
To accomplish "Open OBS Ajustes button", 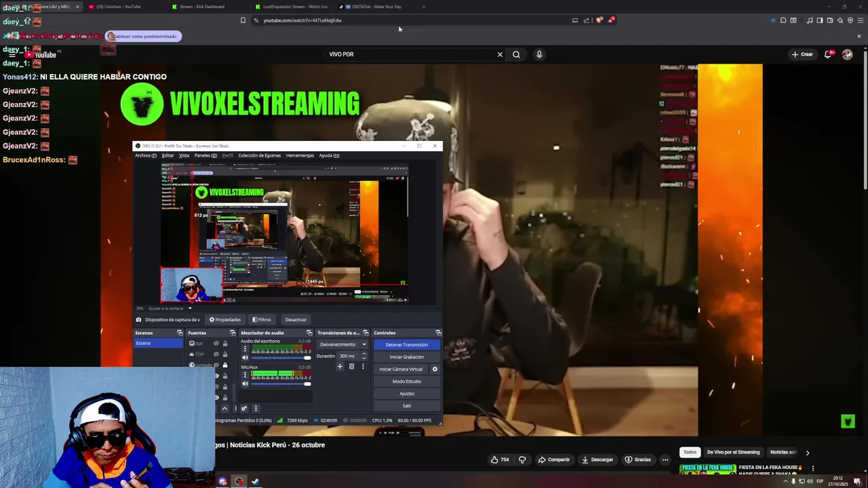I will click(x=407, y=394).
